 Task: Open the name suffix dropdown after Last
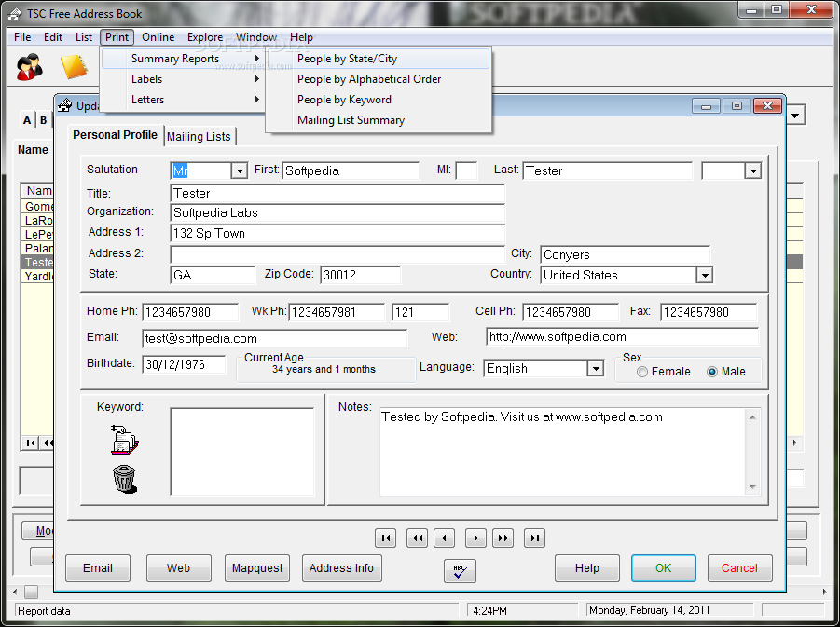[x=752, y=170]
